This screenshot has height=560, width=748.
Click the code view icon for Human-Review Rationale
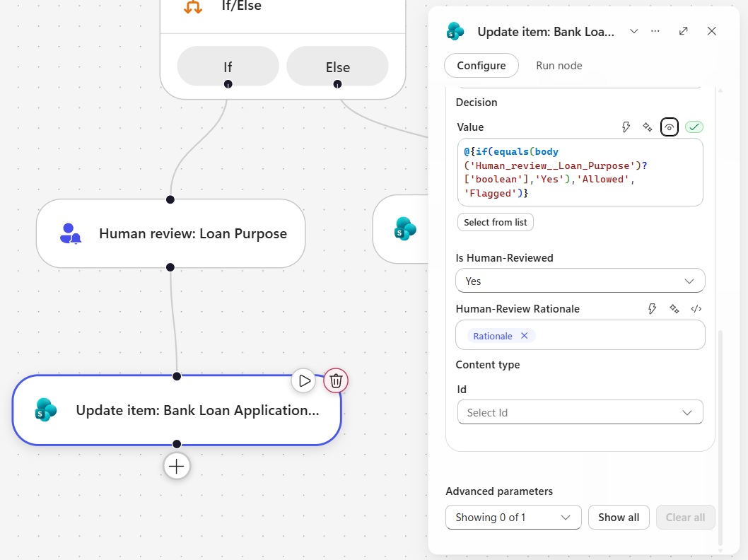pos(696,308)
